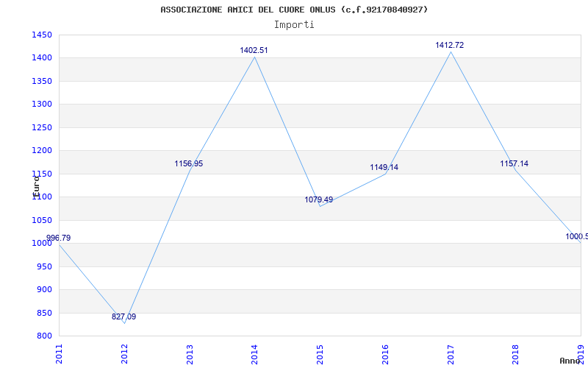Click the 2017 x-axis label
This screenshot has width=588, height=368.
pyautogui.click(x=451, y=354)
